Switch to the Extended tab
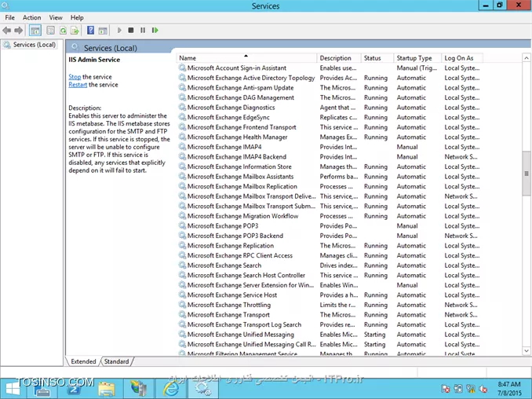 click(83, 361)
